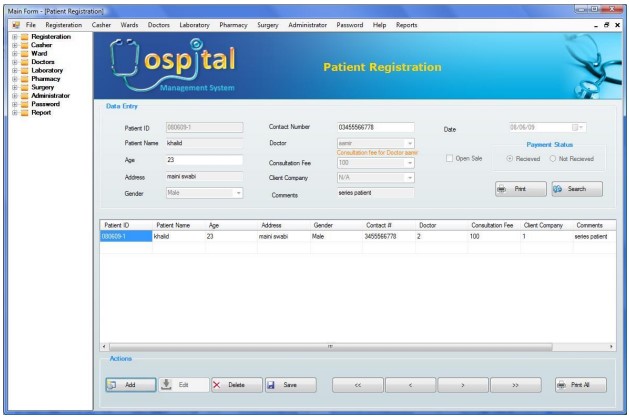Image resolution: width=629 pixels, height=419 pixels.
Task: Expand the Registeration tree node
Action: click(14, 37)
